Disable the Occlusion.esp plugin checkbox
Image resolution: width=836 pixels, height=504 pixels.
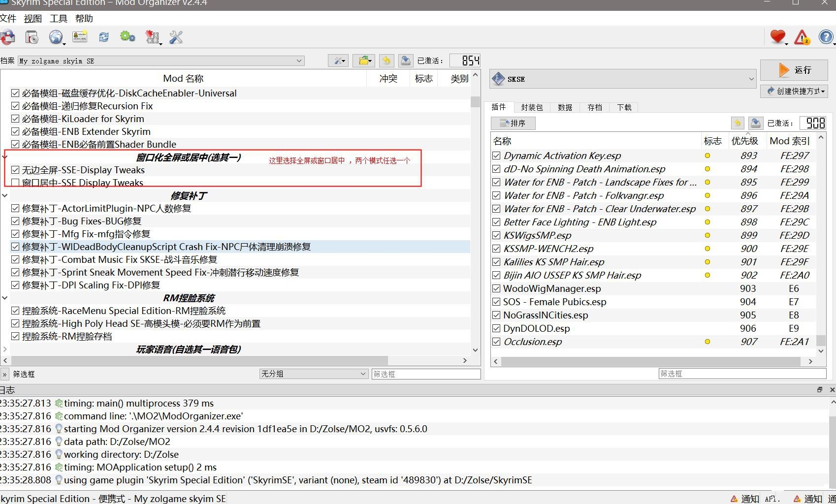(496, 342)
